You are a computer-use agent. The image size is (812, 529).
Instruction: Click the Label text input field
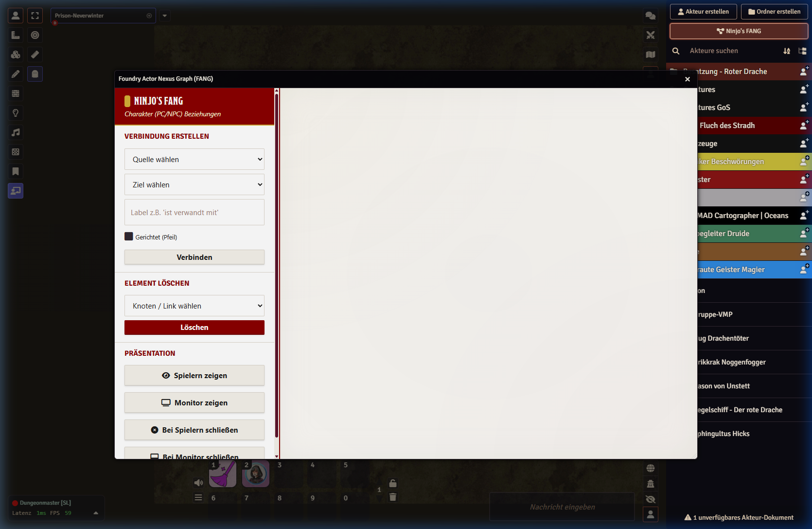194,212
